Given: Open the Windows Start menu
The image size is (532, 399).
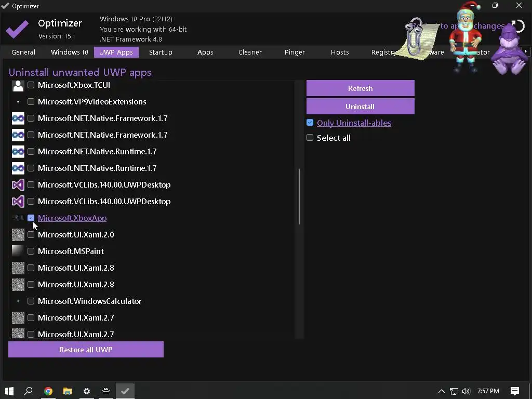Looking at the screenshot, I should 9,391.
